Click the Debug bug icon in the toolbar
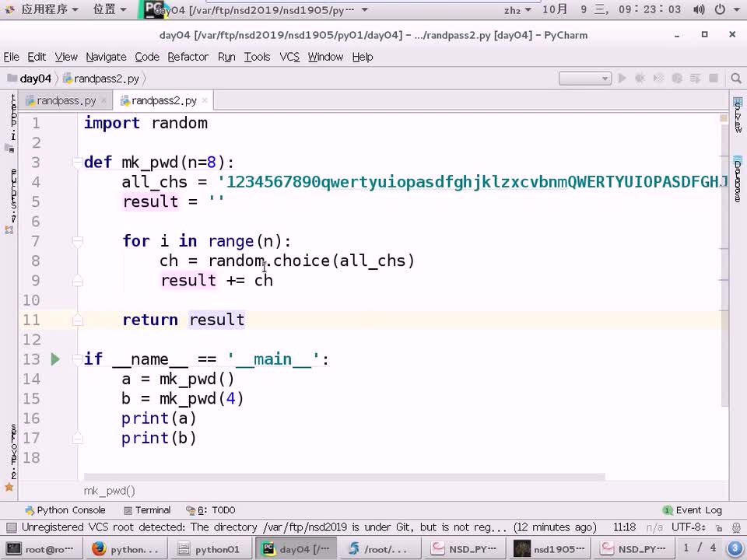The width and height of the screenshot is (747, 560). pos(640,78)
